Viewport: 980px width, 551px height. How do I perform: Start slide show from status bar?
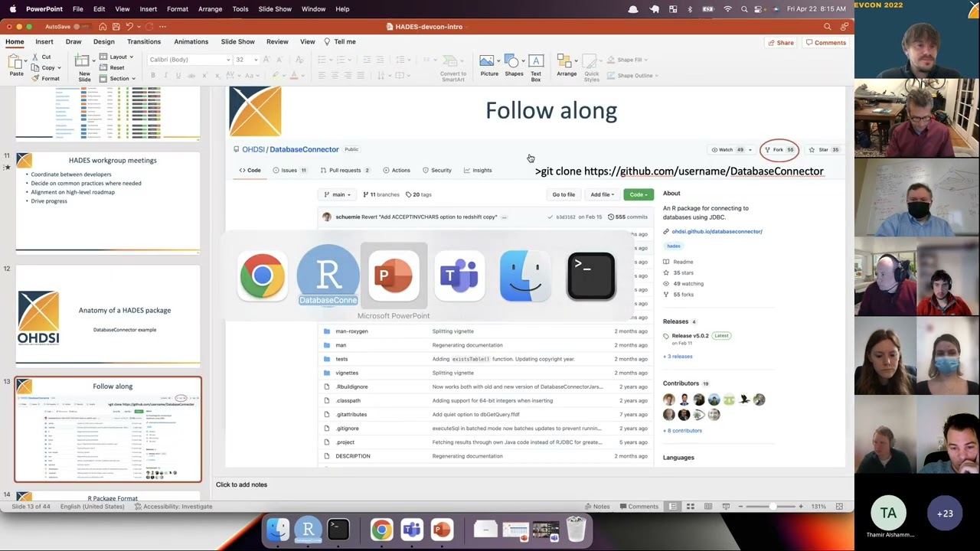(726, 507)
